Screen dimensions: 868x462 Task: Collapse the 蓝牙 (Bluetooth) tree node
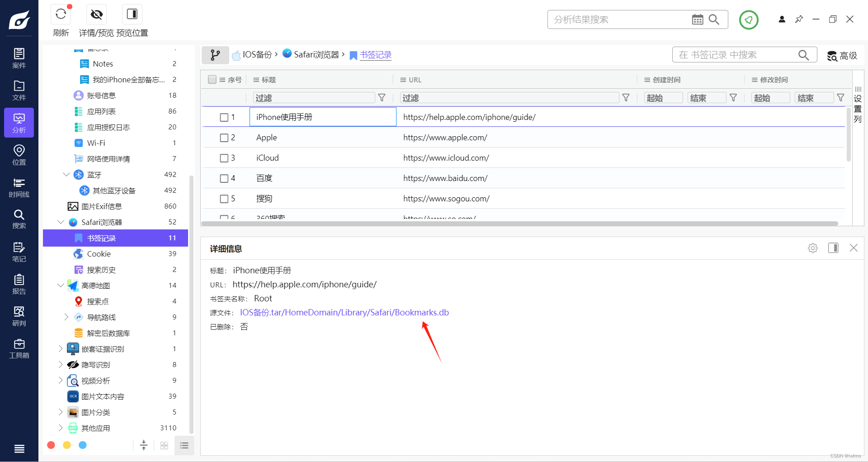click(66, 175)
